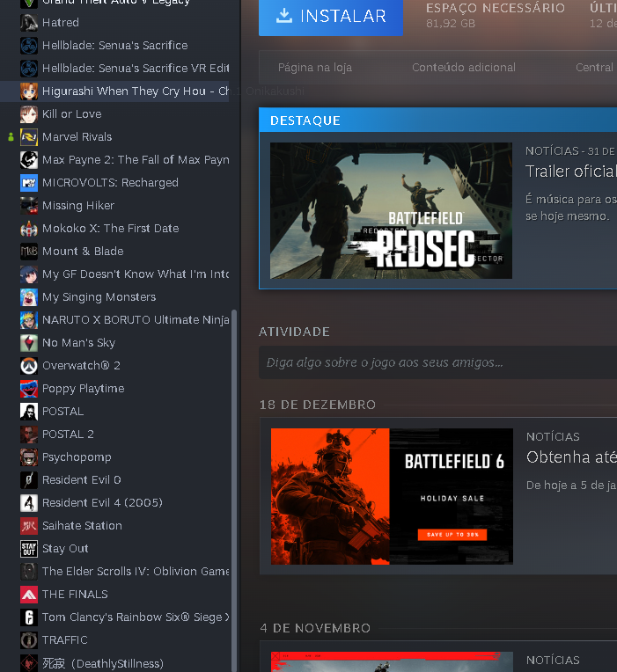The height and width of the screenshot is (672, 617).
Task: Click the Mount & Blade icon
Action: tap(28, 251)
